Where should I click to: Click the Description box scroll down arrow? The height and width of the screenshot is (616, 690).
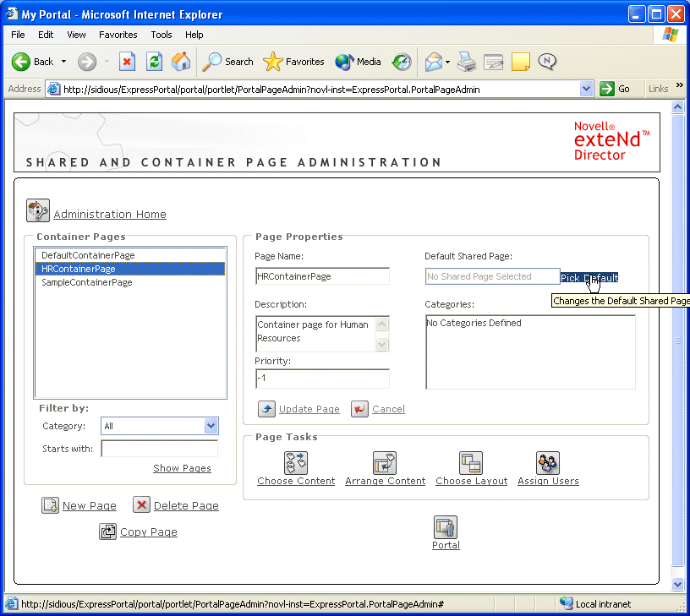coord(381,344)
